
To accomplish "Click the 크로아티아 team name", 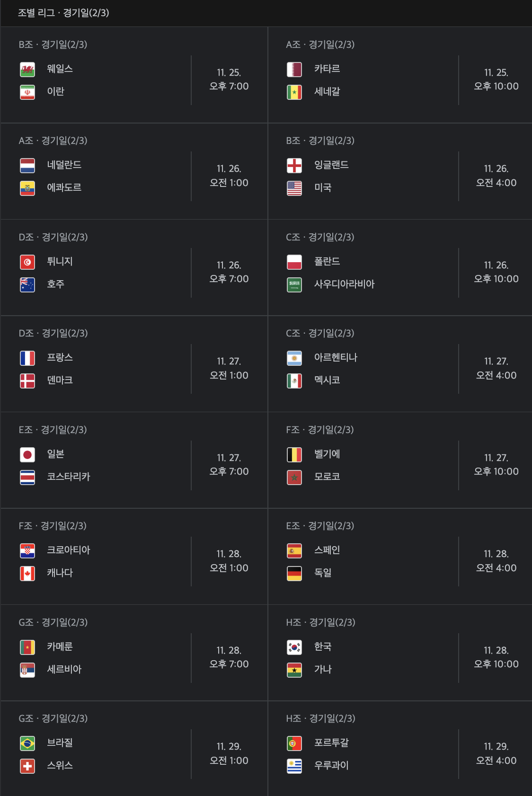I will point(68,550).
